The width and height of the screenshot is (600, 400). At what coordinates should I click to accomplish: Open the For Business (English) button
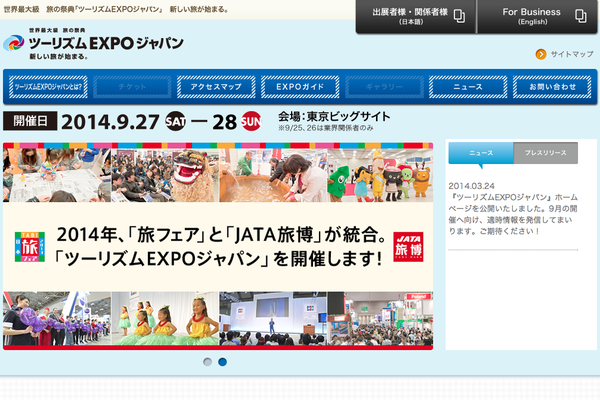537,16
